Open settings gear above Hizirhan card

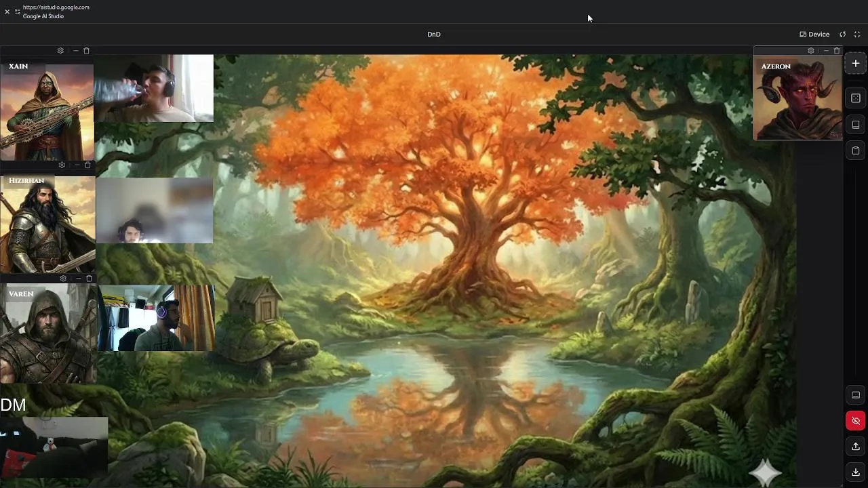[x=62, y=165]
